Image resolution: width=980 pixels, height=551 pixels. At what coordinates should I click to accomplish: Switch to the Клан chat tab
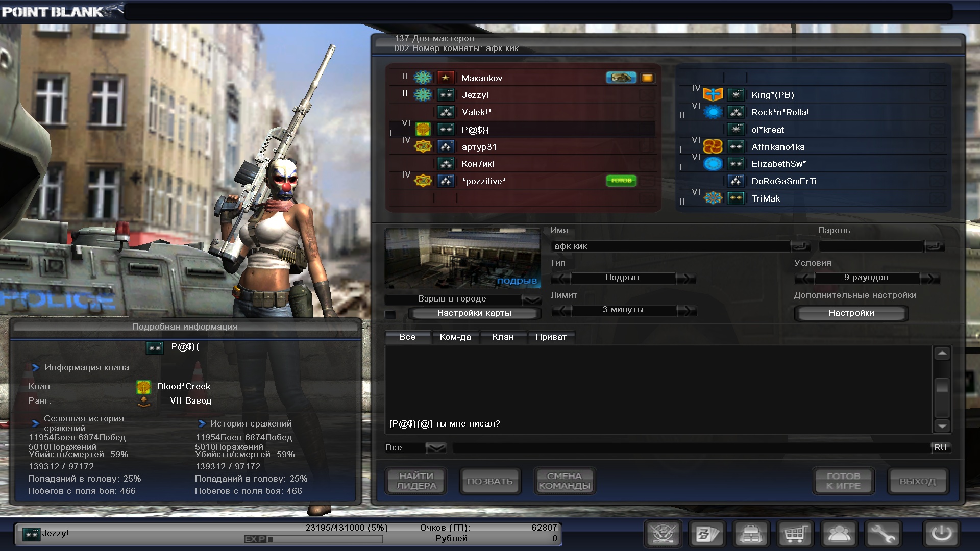(503, 337)
